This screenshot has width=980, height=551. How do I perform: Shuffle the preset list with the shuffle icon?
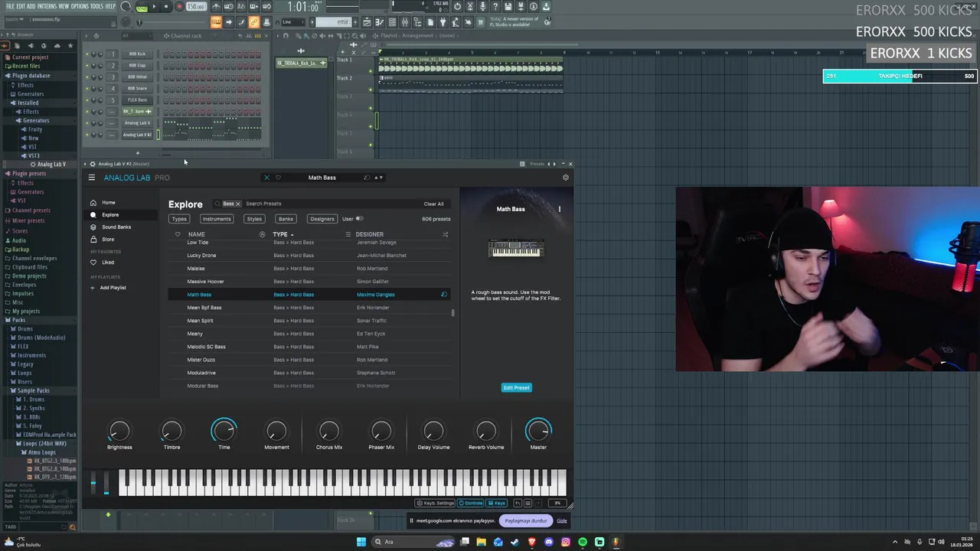click(x=445, y=234)
